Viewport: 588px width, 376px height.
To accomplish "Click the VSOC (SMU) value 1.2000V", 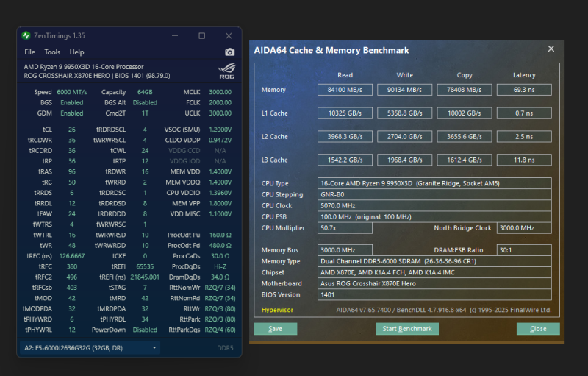I will pos(220,130).
